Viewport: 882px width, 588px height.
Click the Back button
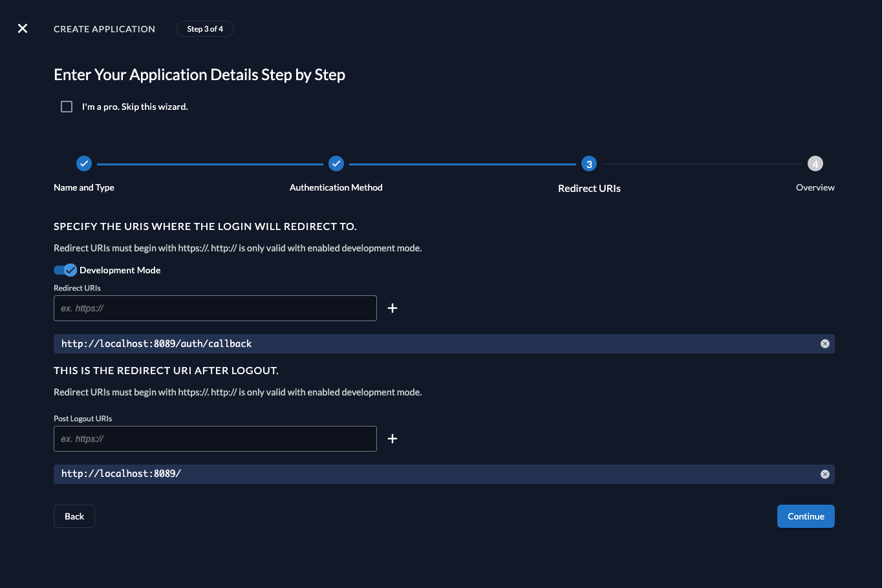[x=74, y=516]
